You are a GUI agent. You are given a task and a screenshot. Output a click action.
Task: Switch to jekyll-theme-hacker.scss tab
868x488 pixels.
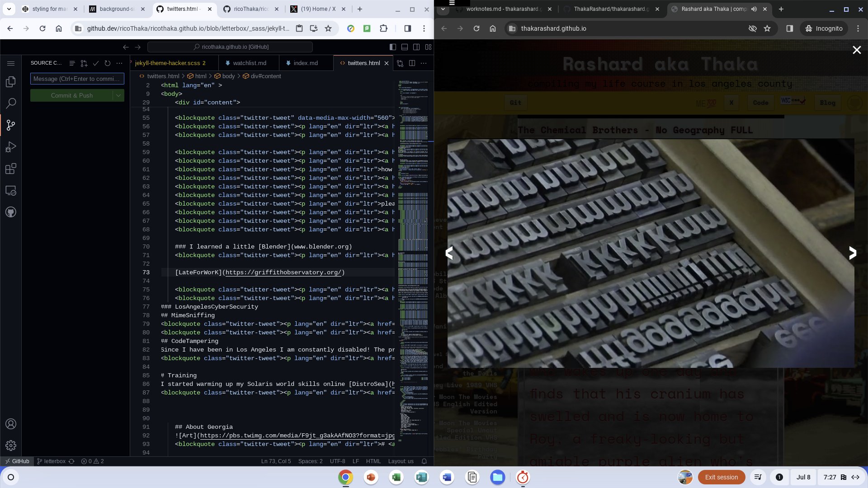pyautogui.click(x=167, y=63)
